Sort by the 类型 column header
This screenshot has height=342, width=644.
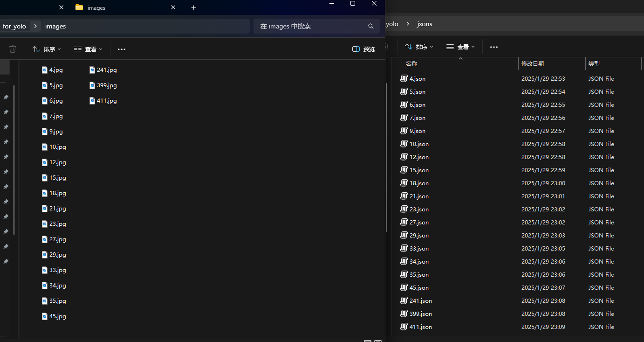[x=594, y=63]
